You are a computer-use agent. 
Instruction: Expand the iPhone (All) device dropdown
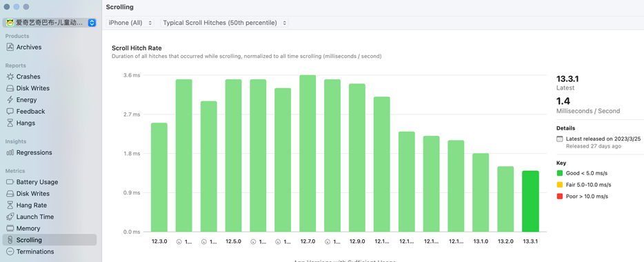click(x=130, y=23)
